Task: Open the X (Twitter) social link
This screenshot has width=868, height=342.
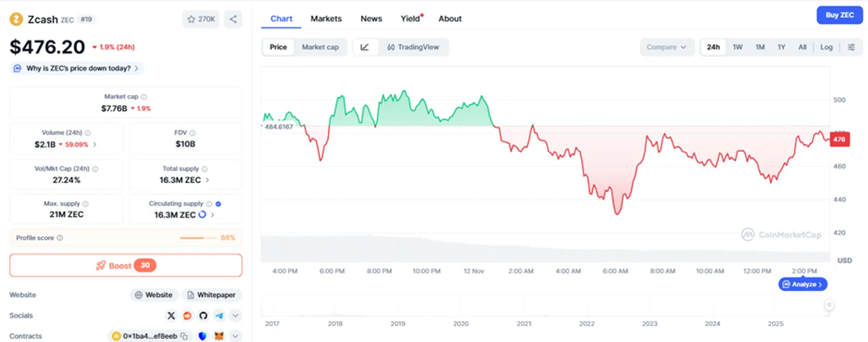Action: (x=171, y=315)
